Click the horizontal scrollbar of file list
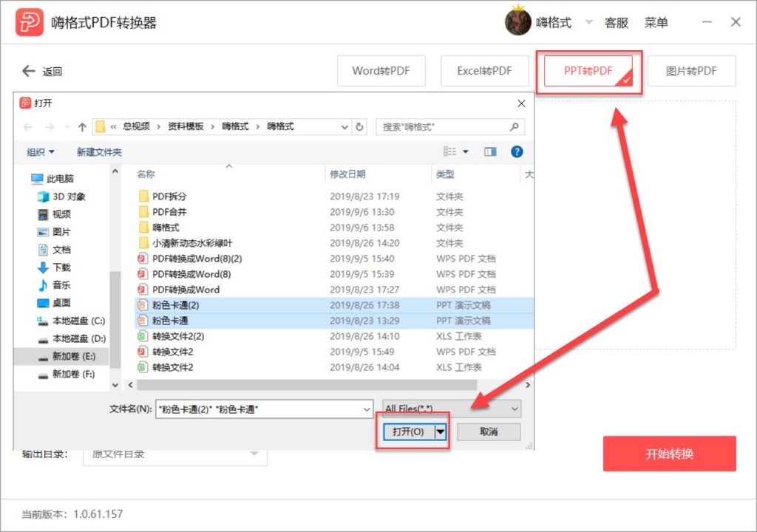This screenshot has height=532, width=757. coord(307,385)
